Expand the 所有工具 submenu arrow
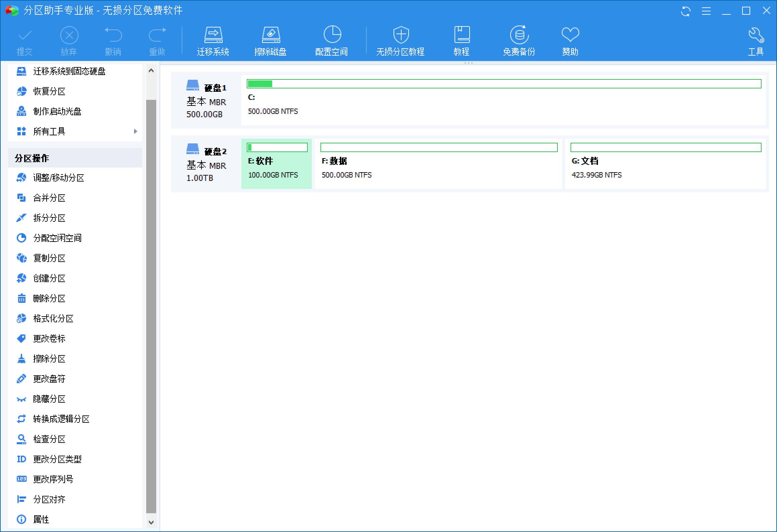The height and width of the screenshot is (532, 777). pyautogui.click(x=135, y=131)
